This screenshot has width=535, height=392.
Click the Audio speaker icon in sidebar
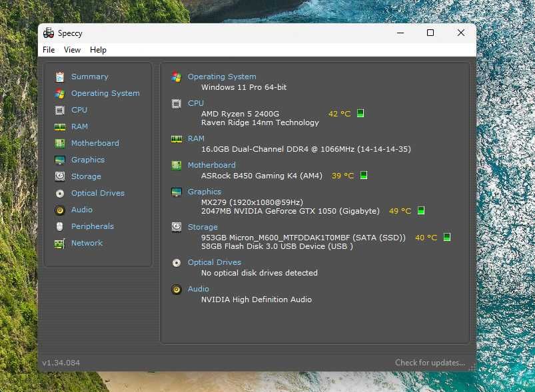60,210
